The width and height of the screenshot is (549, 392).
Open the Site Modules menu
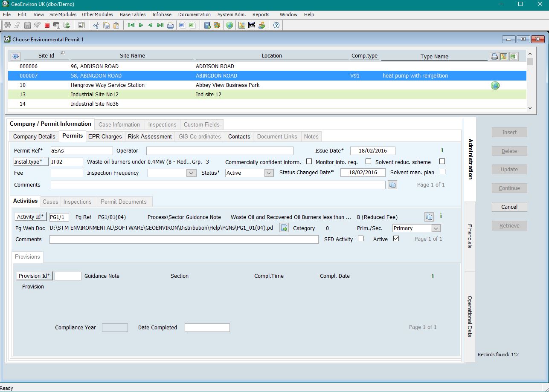63,14
